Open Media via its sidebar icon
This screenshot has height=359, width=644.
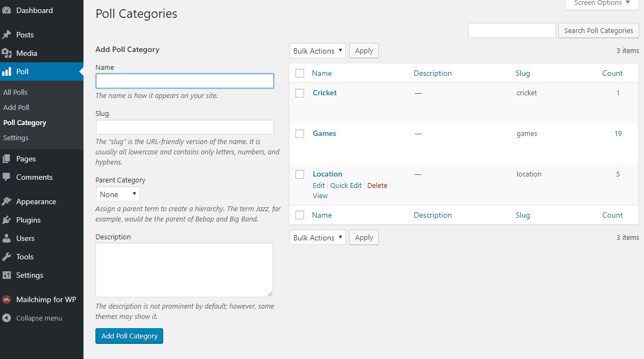coord(7,53)
